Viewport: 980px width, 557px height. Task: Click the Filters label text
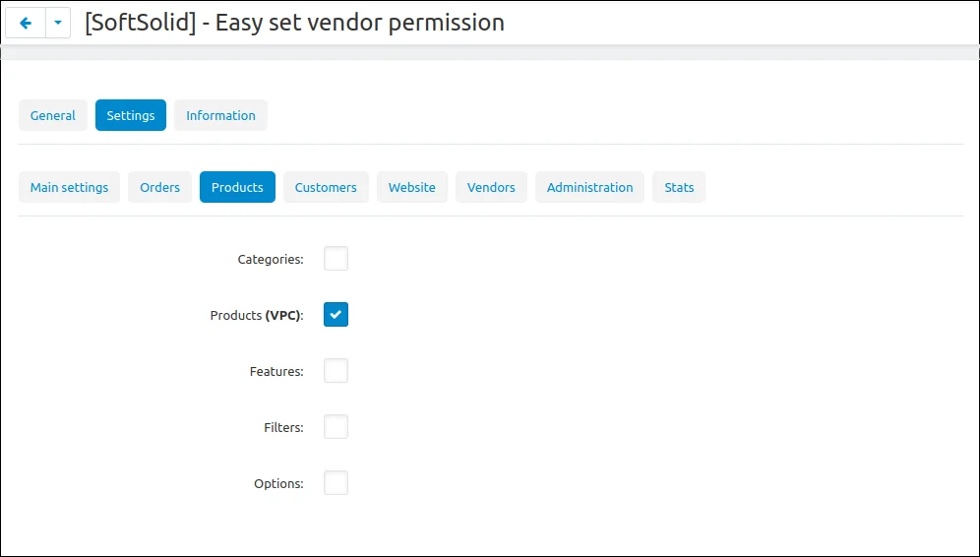(x=283, y=428)
